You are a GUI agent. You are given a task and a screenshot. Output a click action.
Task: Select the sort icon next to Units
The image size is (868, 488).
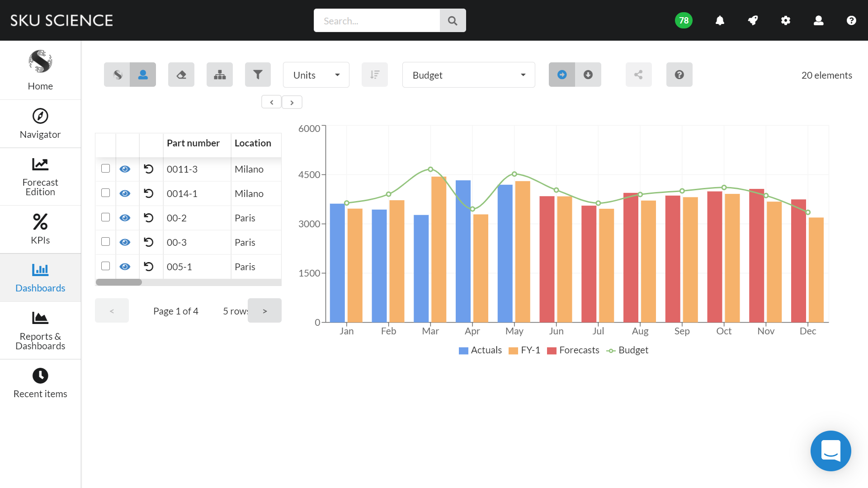pyautogui.click(x=374, y=74)
